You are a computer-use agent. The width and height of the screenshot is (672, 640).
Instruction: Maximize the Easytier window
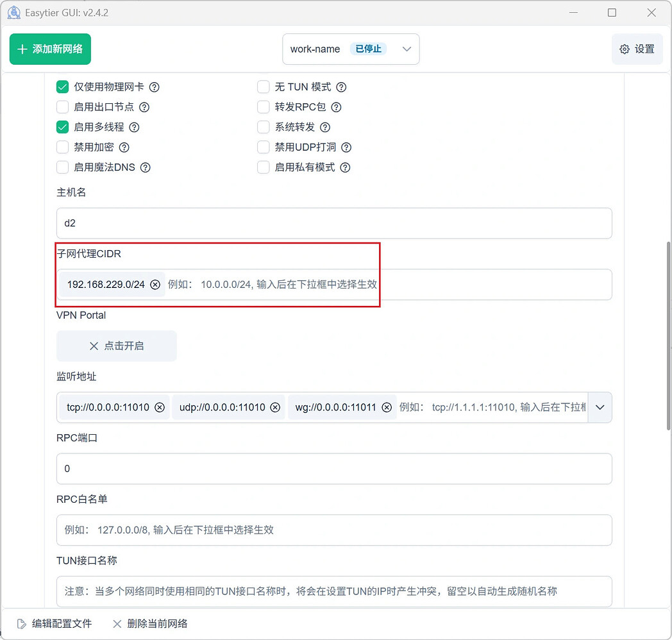[612, 13]
